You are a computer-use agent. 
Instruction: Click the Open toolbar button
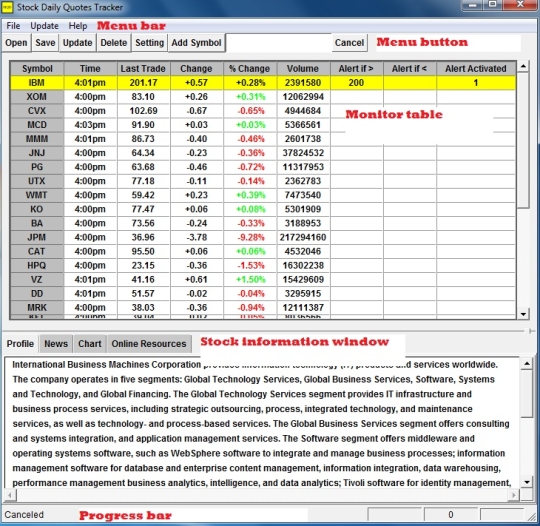click(16, 43)
